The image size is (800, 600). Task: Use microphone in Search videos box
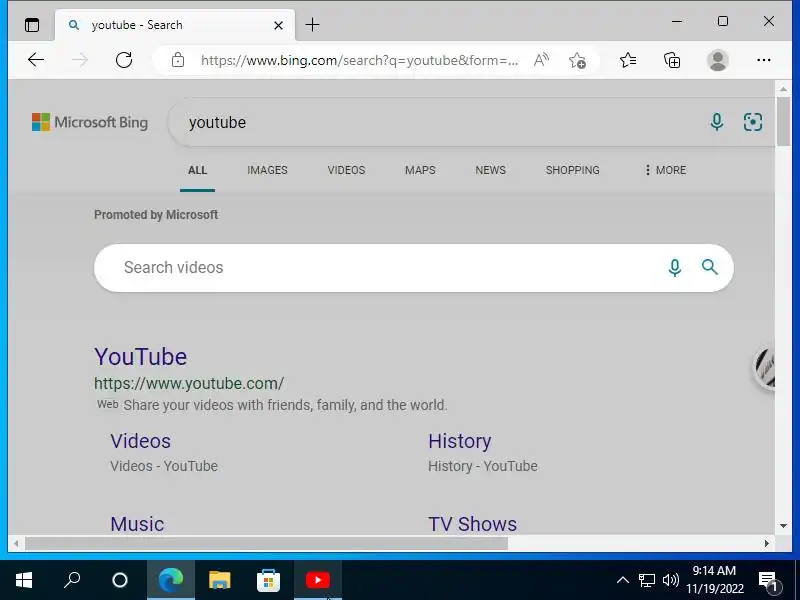click(674, 267)
